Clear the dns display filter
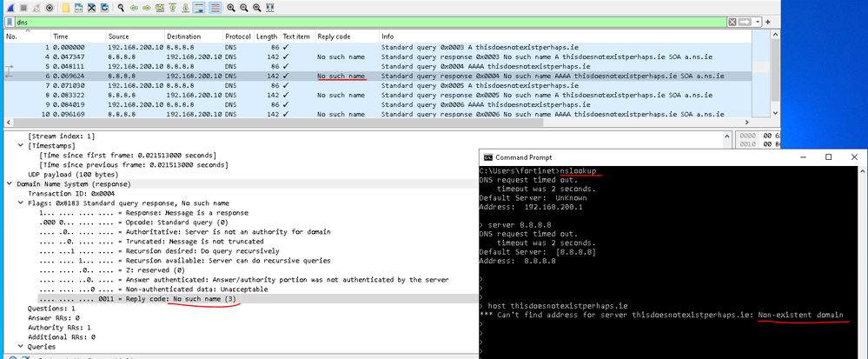This screenshot has width=868, height=359. point(732,22)
